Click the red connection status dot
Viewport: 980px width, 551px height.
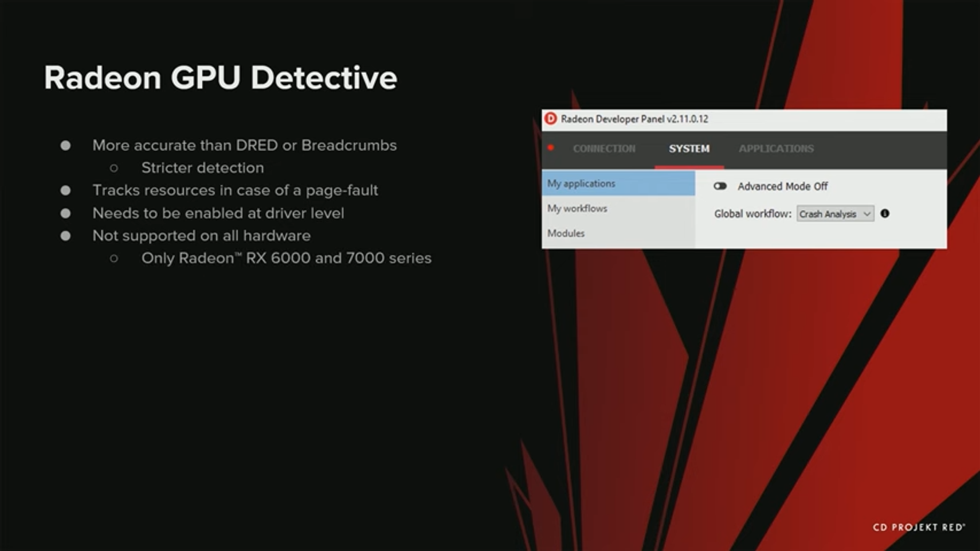550,148
